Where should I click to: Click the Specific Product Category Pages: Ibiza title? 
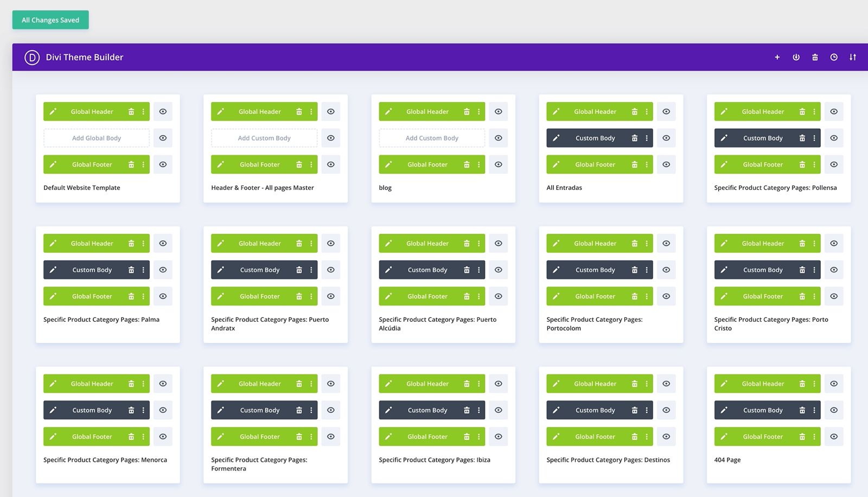[435, 460]
